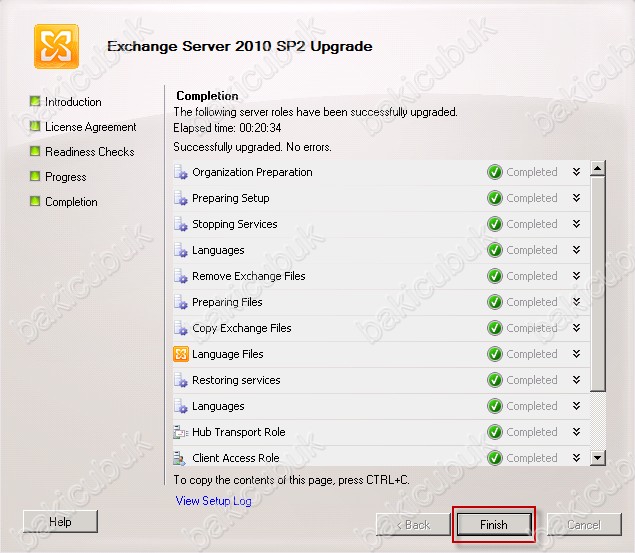Click the Cancel button
The height and width of the screenshot is (553, 635).
pos(584,525)
